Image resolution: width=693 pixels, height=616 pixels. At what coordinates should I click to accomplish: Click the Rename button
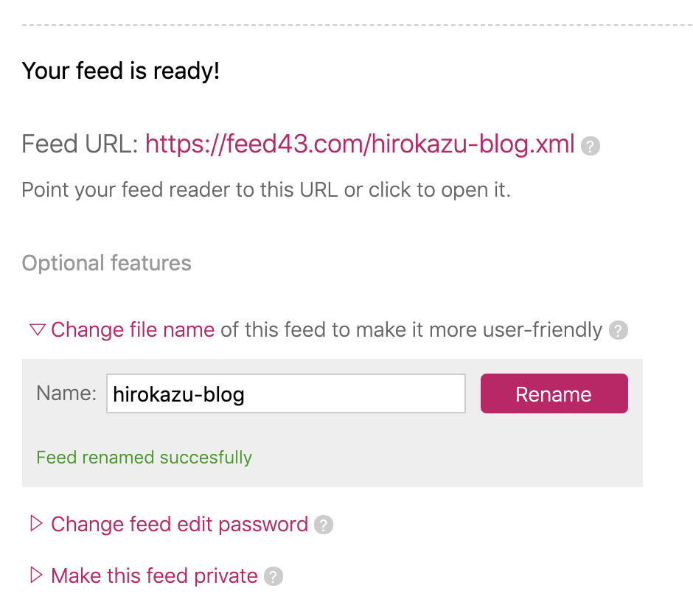pyautogui.click(x=554, y=393)
